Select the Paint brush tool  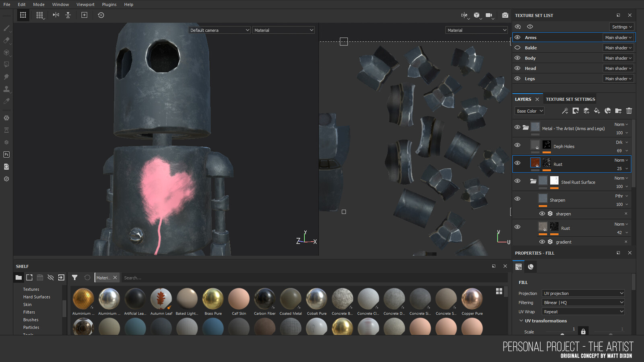point(6,28)
